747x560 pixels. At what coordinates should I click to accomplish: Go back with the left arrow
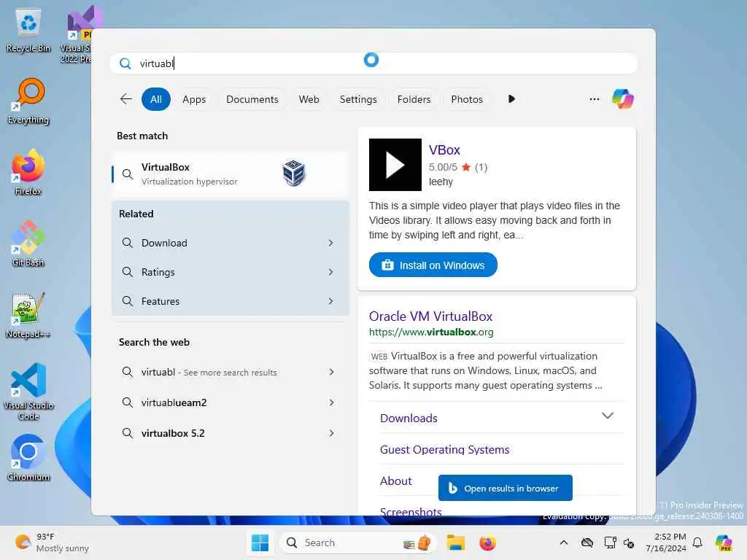(125, 99)
